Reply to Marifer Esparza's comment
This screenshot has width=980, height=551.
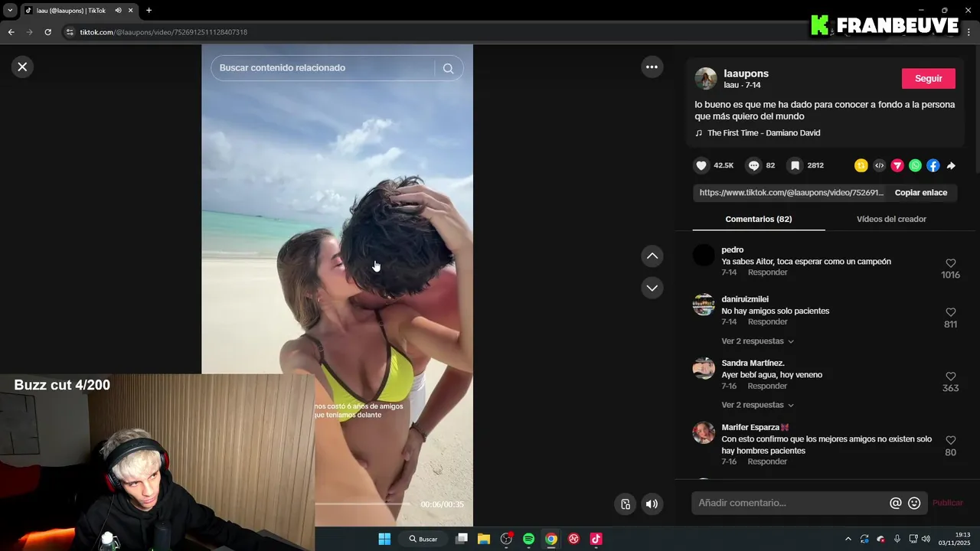(x=767, y=462)
